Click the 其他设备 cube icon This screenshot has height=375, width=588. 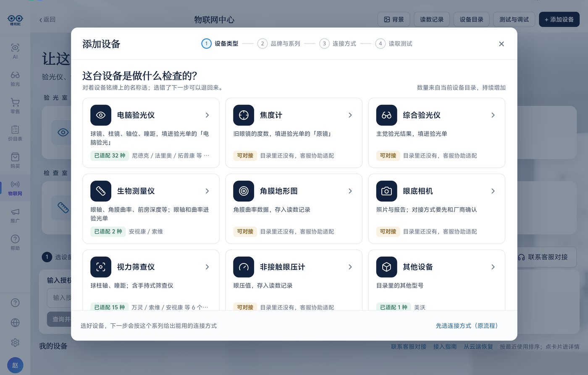386,267
